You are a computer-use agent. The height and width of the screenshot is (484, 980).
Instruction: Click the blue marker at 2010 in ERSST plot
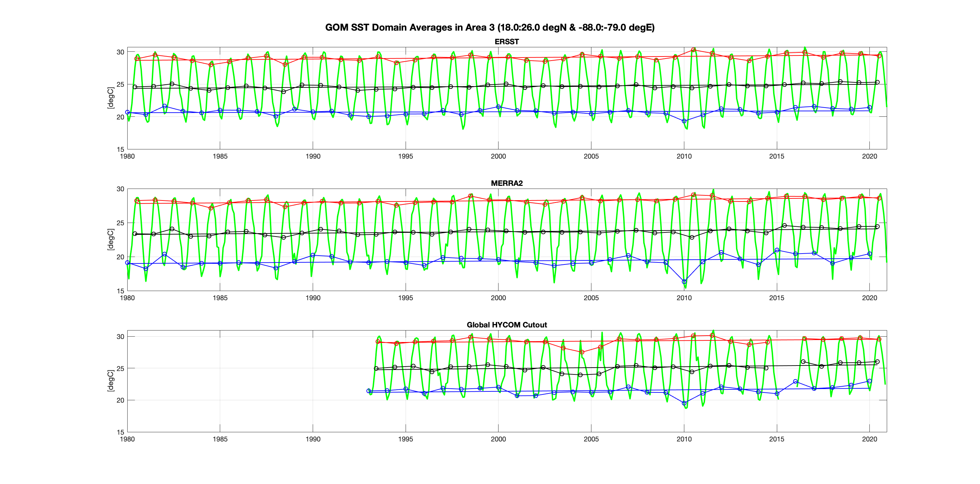pyautogui.click(x=684, y=121)
